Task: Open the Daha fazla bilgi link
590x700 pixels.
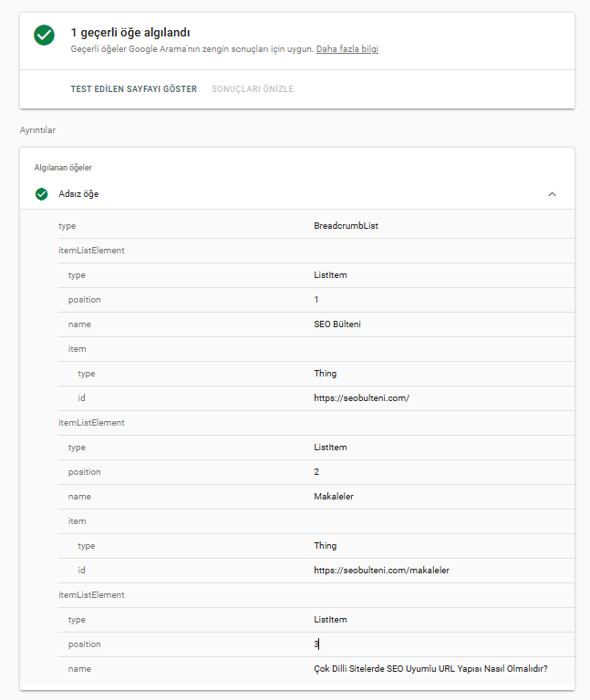Action: [347, 49]
